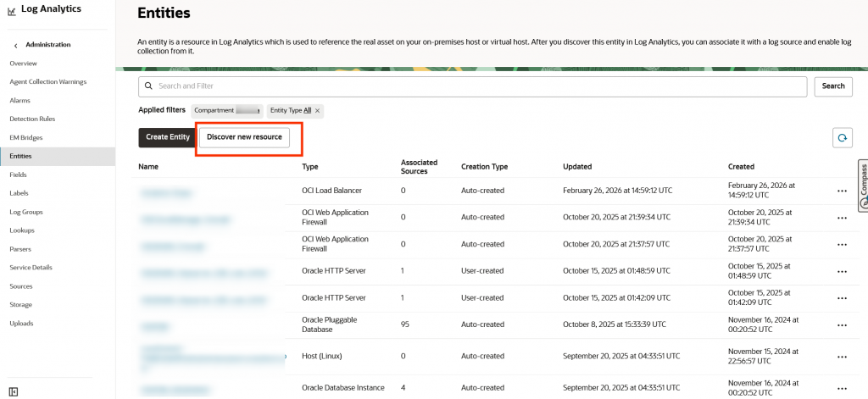
Task: Click October 8, 2025 at 15:33:39 UTC
Action: pyautogui.click(x=615, y=324)
